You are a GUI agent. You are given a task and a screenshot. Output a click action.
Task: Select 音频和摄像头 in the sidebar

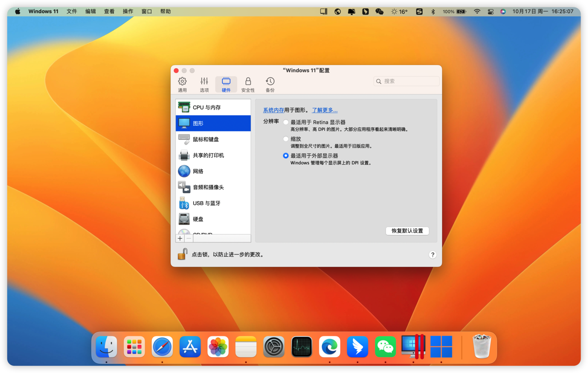[x=213, y=187]
